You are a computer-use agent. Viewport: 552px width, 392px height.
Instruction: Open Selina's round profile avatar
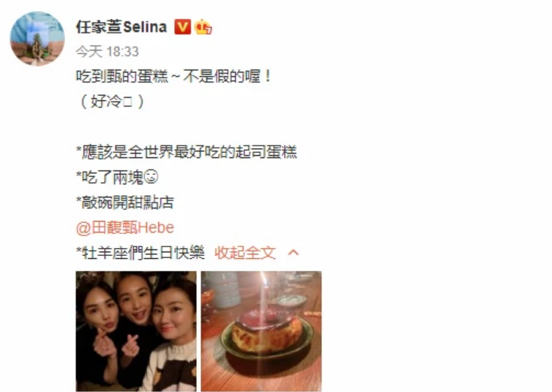pos(37,39)
